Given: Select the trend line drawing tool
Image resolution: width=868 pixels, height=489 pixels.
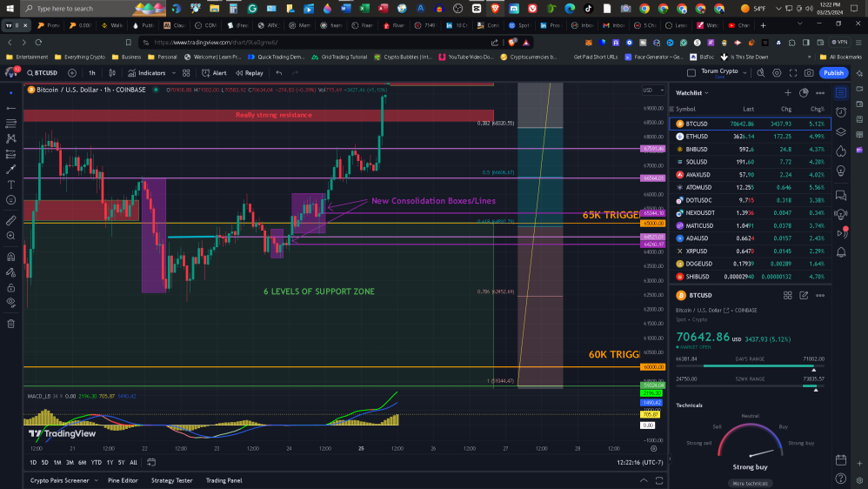Looking at the screenshot, I should coord(10,108).
